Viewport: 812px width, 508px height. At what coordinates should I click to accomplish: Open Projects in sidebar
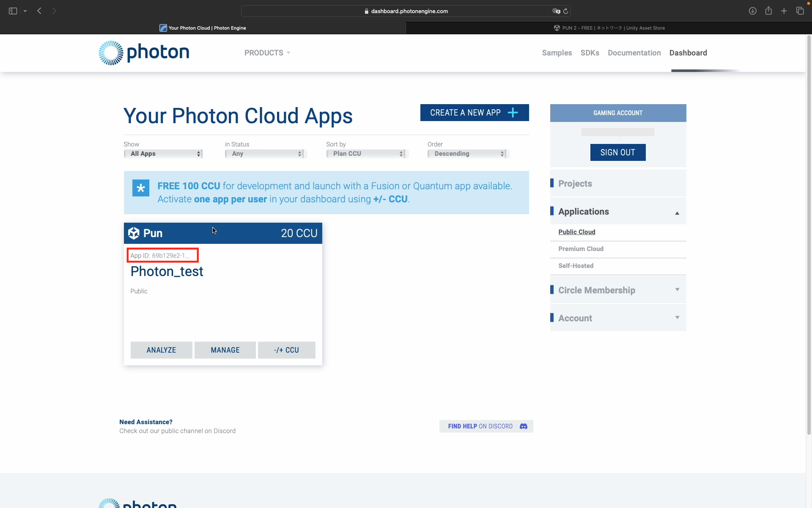[x=618, y=183]
